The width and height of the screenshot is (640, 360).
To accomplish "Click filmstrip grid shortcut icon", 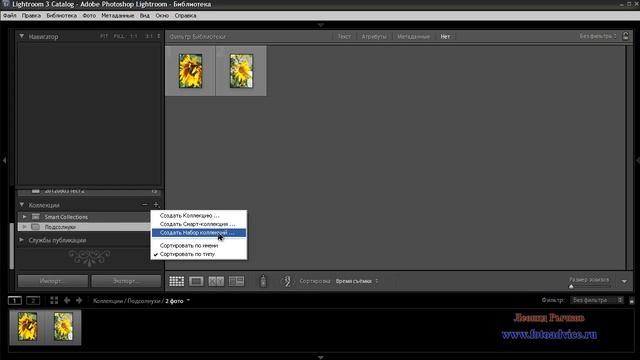I will click(x=54, y=301).
